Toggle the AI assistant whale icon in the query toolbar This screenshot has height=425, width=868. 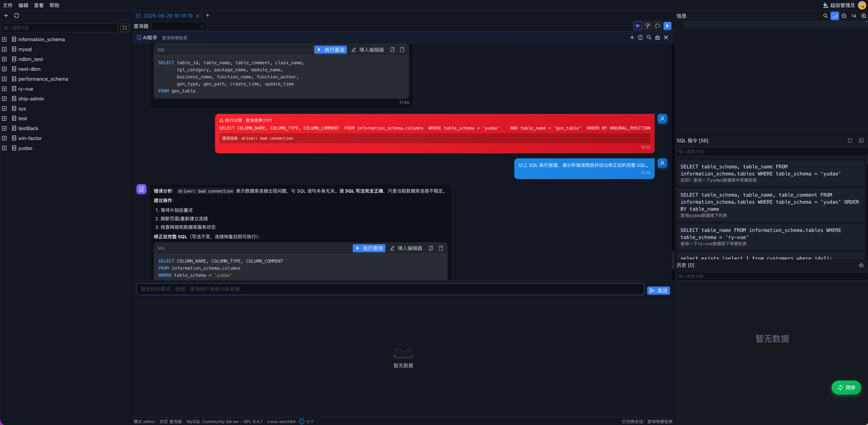click(638, 26)
